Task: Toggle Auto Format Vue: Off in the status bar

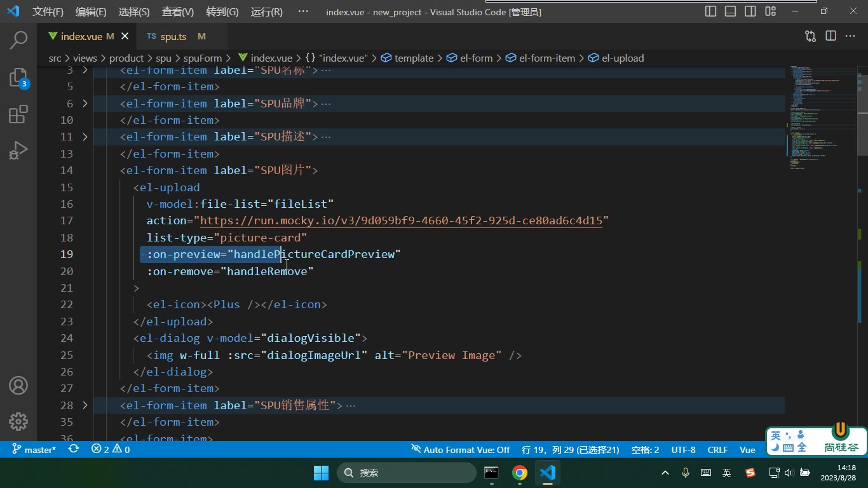Action: point(460,449)
